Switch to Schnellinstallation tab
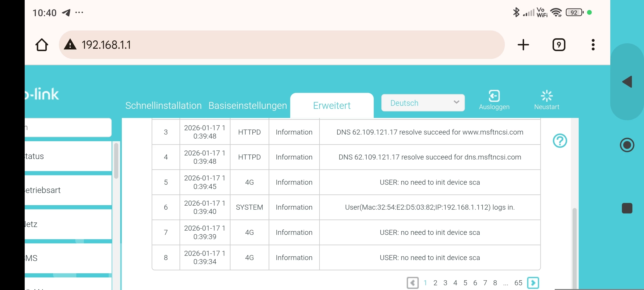The image size is (644, 290). [163, 106]
